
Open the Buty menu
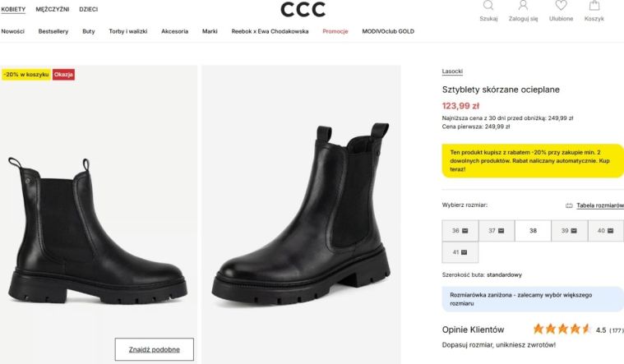pyautogui.click(x=88, y=31)
